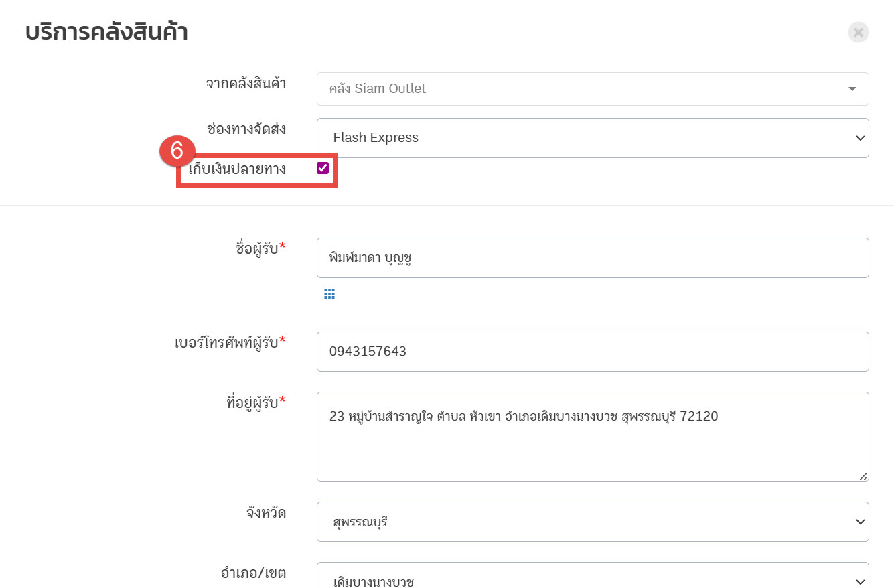Click the จังหวัด label
Image resolution: width=894 pixels, height=588 pixels.
tap(266, 513)
